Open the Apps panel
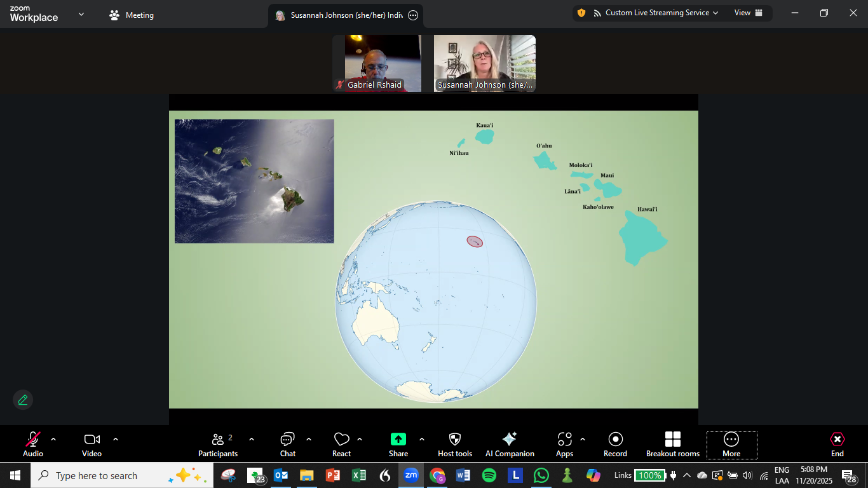The image size is (868, 488). (564, 444)
